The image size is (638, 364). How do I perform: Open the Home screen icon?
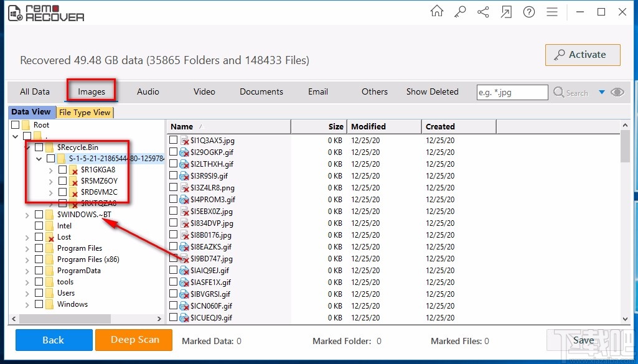tap(436, 11)
